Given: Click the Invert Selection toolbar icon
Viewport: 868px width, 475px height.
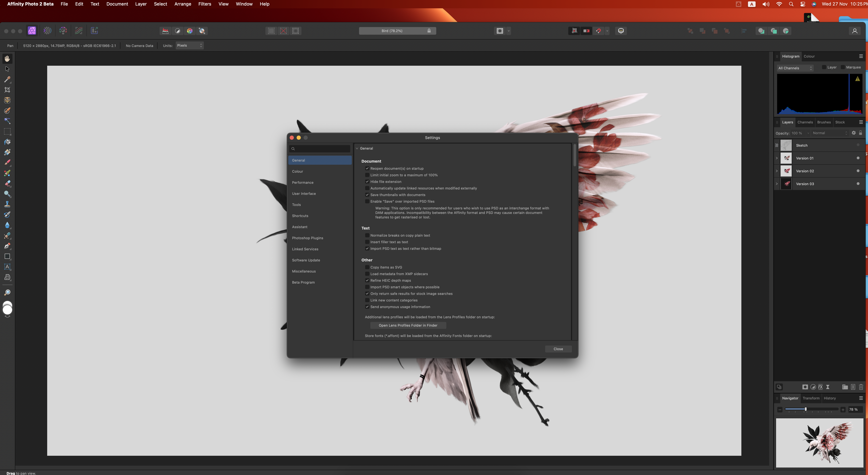Looking at the screenshot, I should pos(296,31).
